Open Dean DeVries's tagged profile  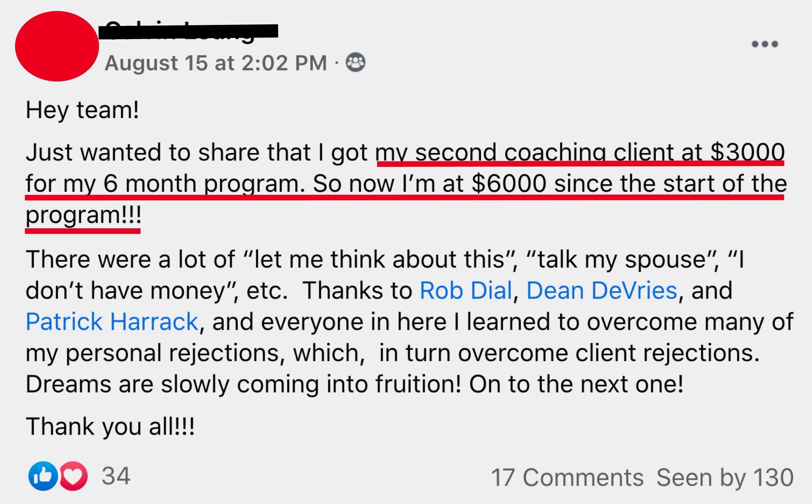602,291
